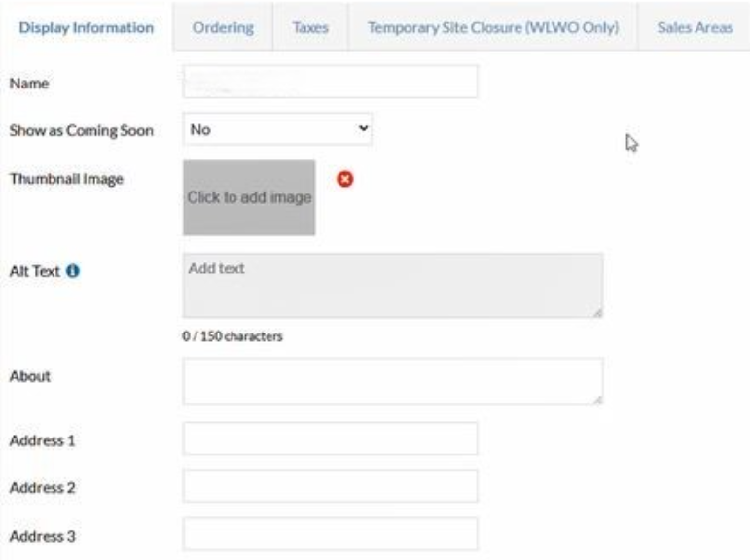This screenshot has height=560, width=750.
Task: Focus the Address 2 text box
Action: tap(330, 486)
